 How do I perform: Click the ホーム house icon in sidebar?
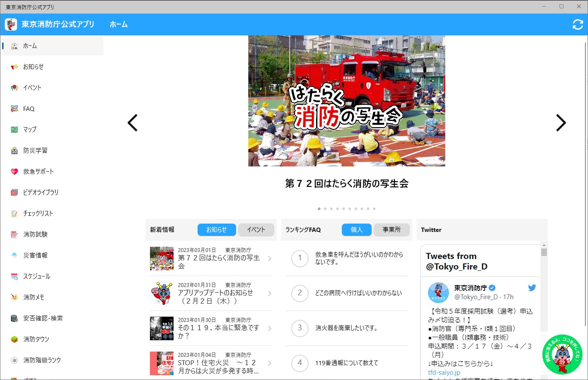point(14,46)
